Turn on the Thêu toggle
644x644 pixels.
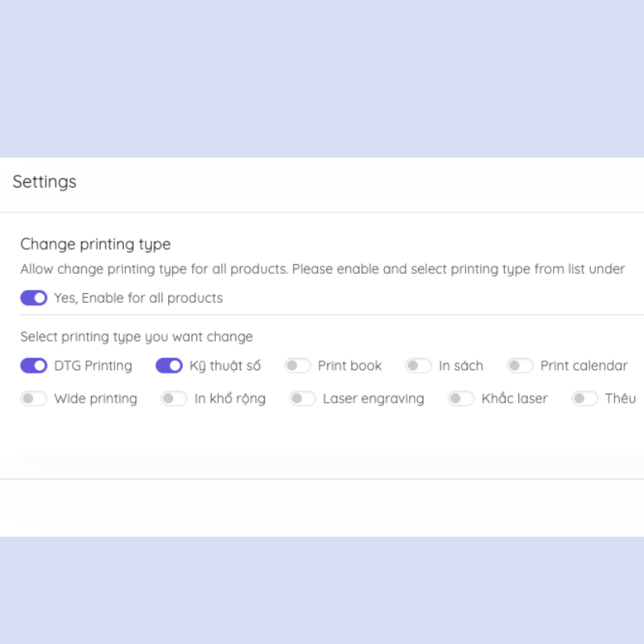click(585, 398)
